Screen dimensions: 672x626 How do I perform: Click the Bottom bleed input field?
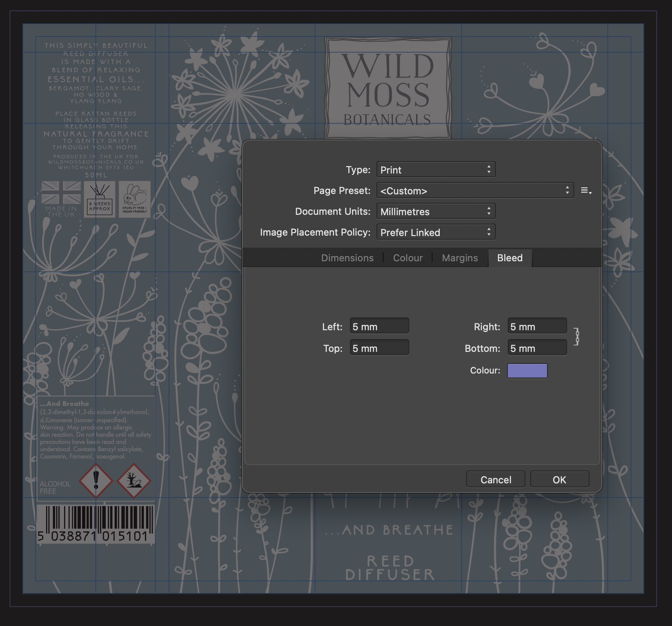(x=537, y=348)
